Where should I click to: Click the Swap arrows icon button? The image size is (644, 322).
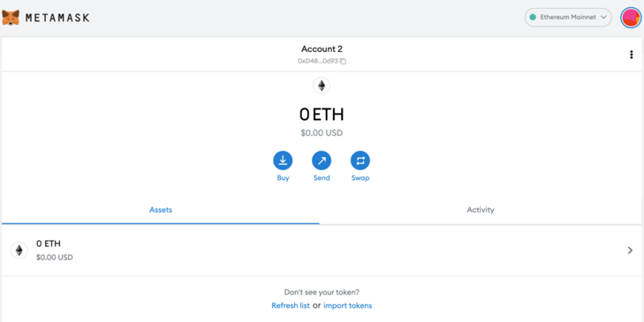360,161
